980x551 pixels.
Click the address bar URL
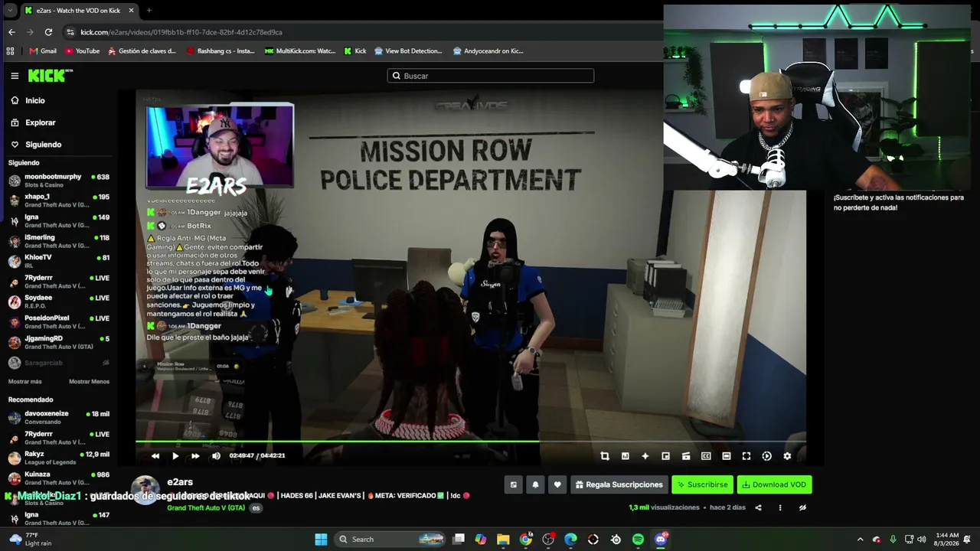[181, 32]
